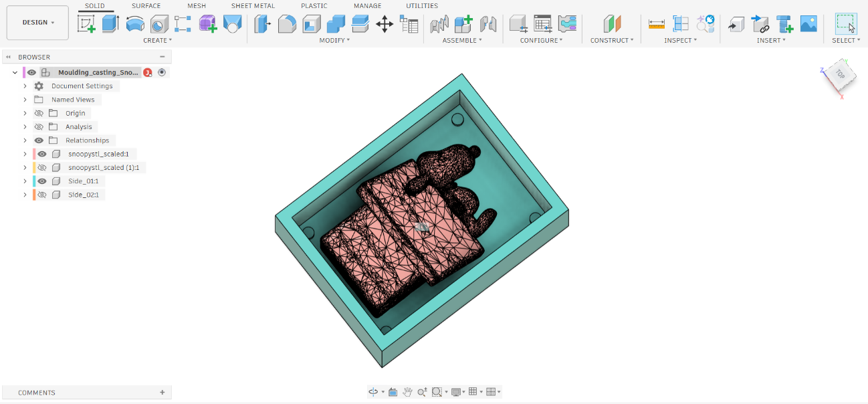Click the Offset Plane construct icon

pyautogui.click(x=612, y=24)
